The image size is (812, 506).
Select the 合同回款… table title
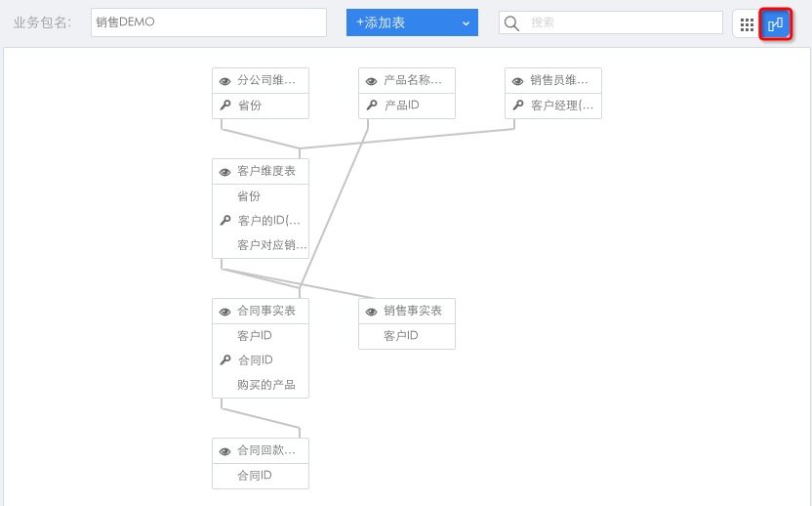tap(266, 450)
